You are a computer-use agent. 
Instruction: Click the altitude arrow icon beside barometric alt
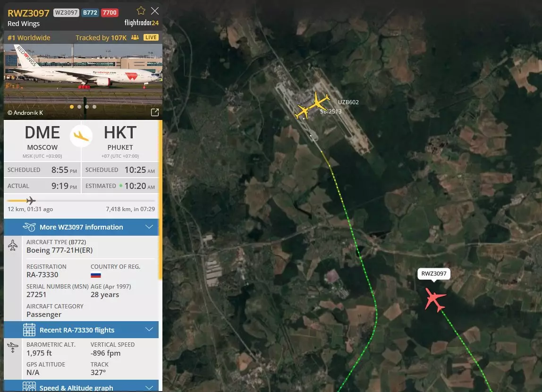click(x=13, y=348)
